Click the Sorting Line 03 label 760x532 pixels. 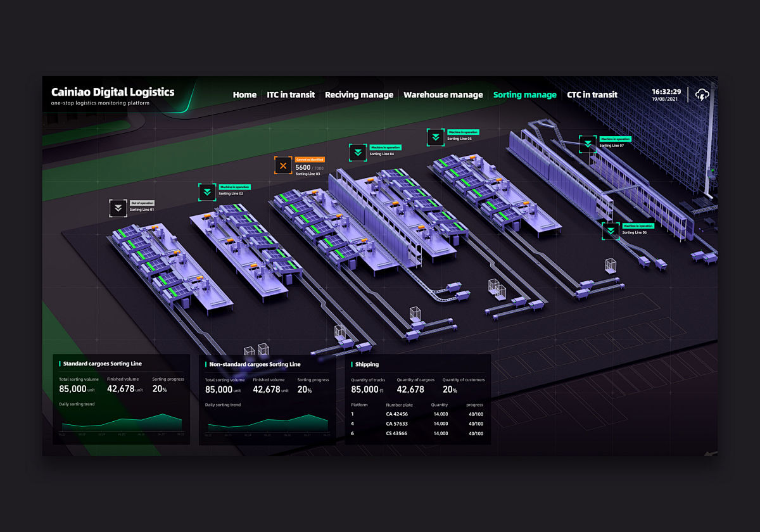308,174
